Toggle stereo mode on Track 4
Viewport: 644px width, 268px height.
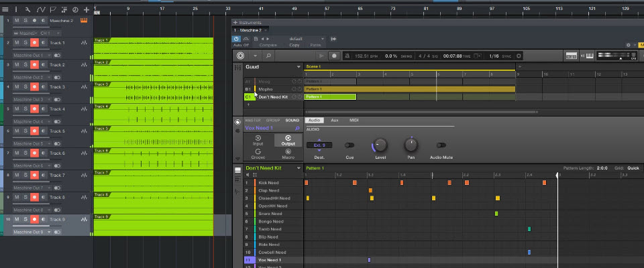(x=58, y=121)
